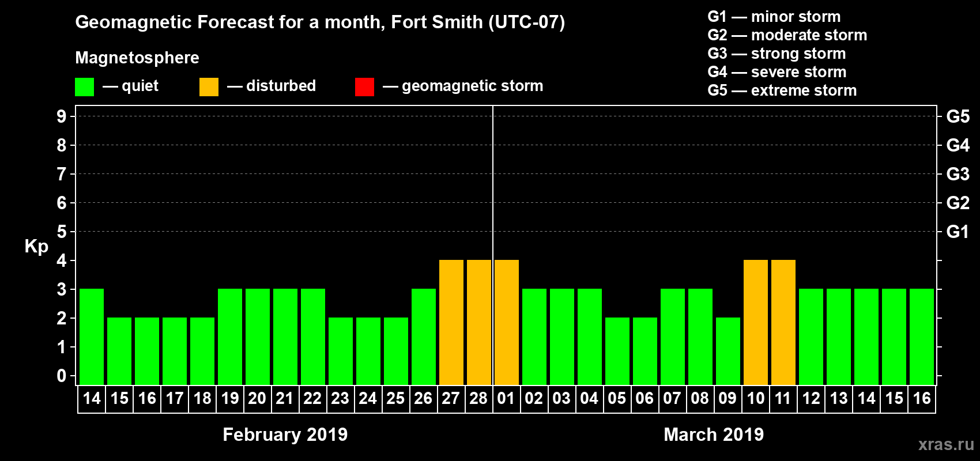This screenshot has width=980, height=461.
Task: Click 'G2 — moderate storm' legend line
Action: tap(787, 35)
